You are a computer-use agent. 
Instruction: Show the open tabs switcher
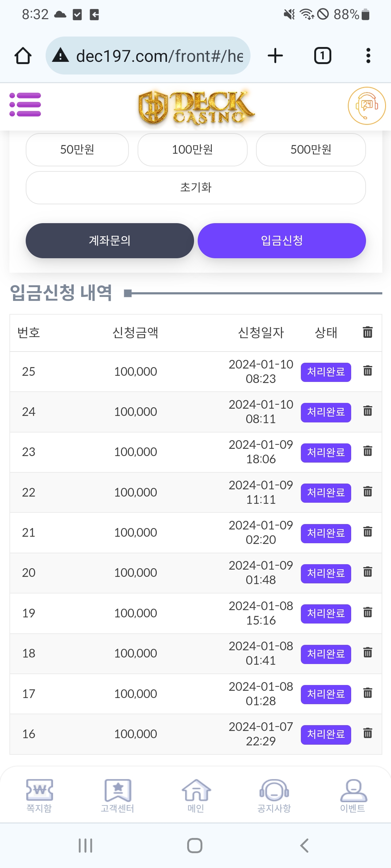pos(322,56)
